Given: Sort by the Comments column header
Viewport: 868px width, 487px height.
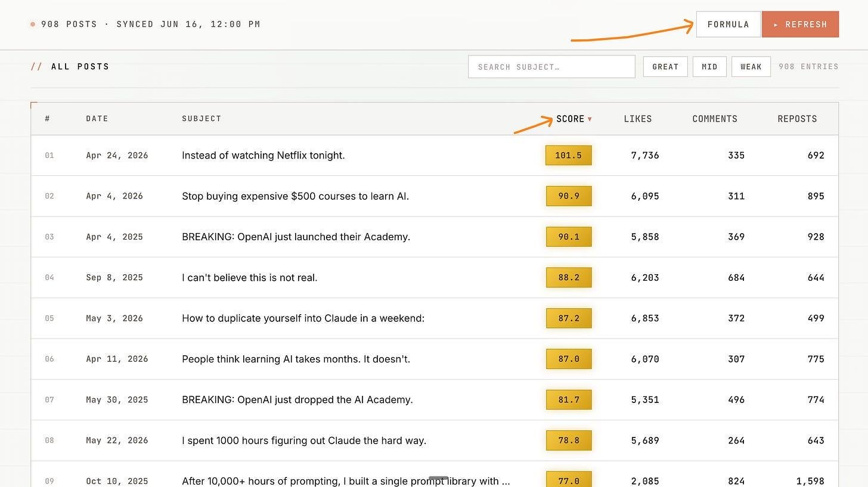Looking at the screenshot, I should tap(714, 119).
